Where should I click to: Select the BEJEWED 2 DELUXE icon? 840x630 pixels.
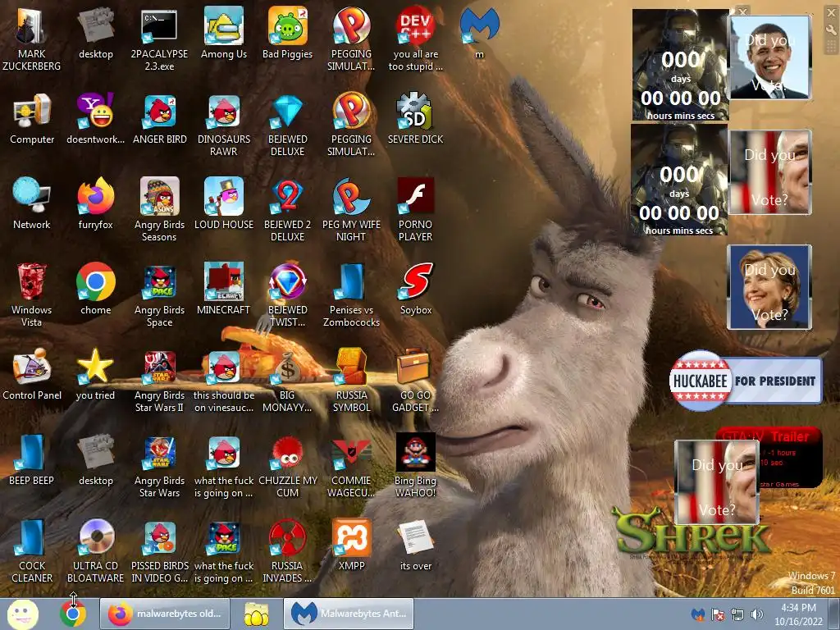pyautogui.click(x=287, y=209)
